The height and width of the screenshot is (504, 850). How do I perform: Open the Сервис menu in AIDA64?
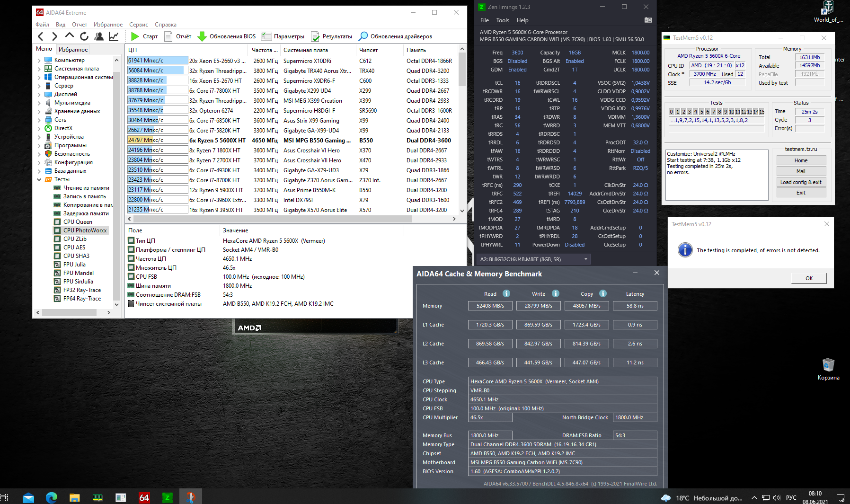[x=139, y=25]
